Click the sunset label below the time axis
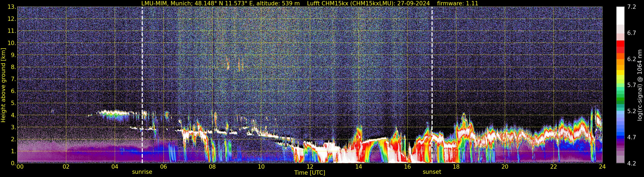This screenshot has width=644, height=177. click(432, 172)
